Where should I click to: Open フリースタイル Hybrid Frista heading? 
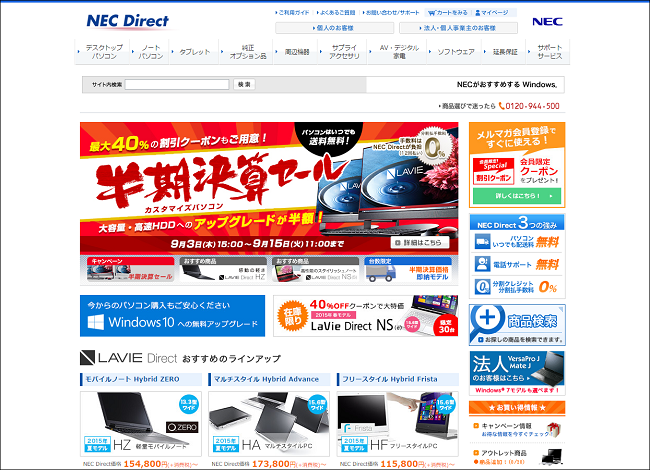pos(398,379)
